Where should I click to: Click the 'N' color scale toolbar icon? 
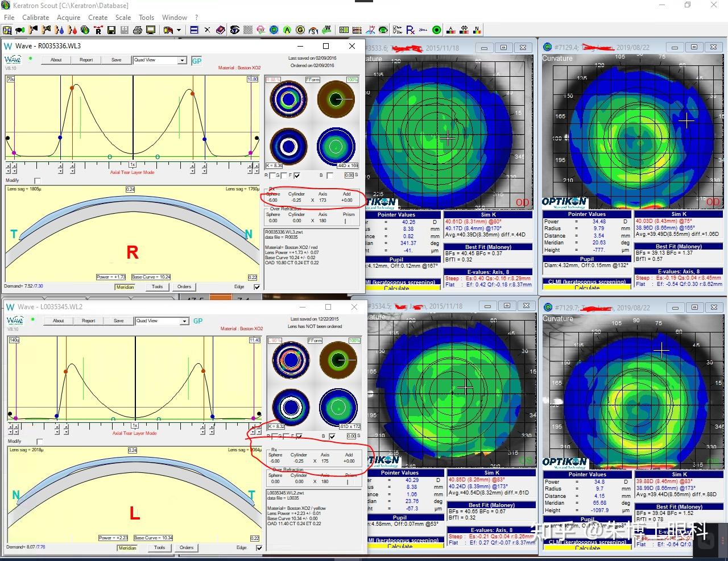point(477,30)
